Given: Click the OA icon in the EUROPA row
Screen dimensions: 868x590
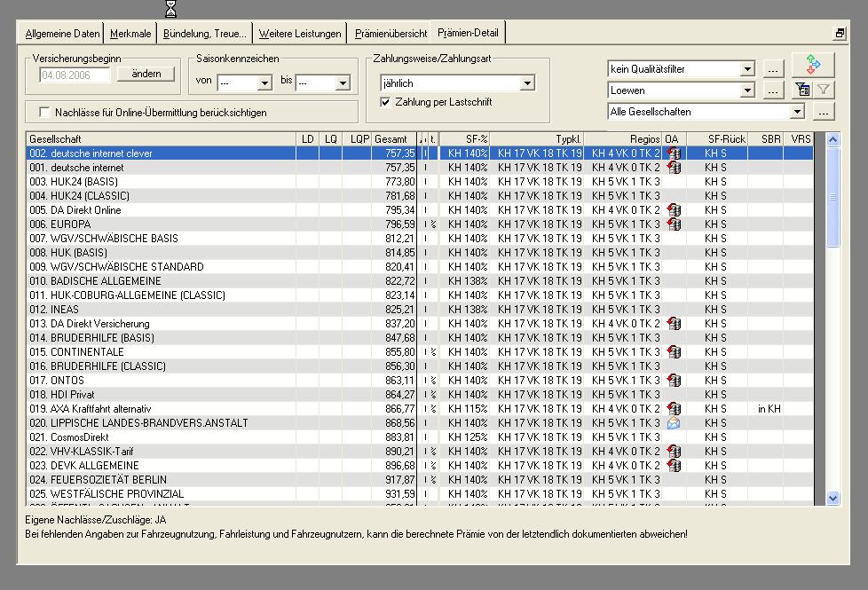Looking at the screenshot, I should (674, 224).
